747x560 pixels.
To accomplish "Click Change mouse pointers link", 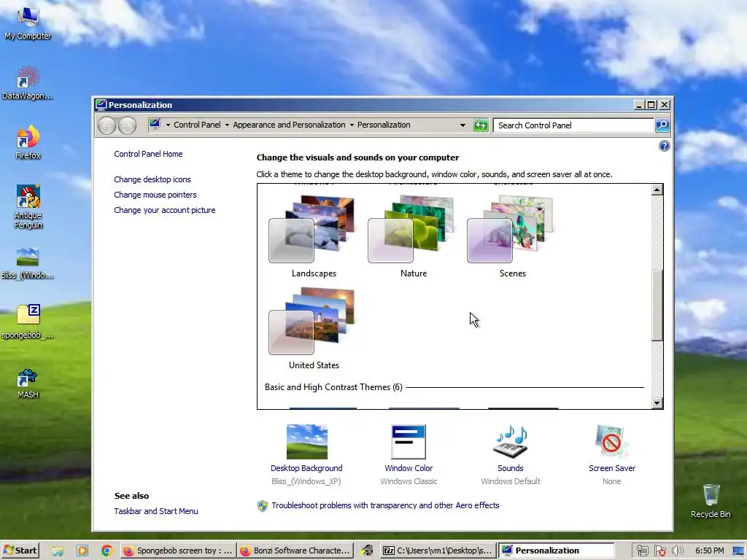I will [155, 194].
